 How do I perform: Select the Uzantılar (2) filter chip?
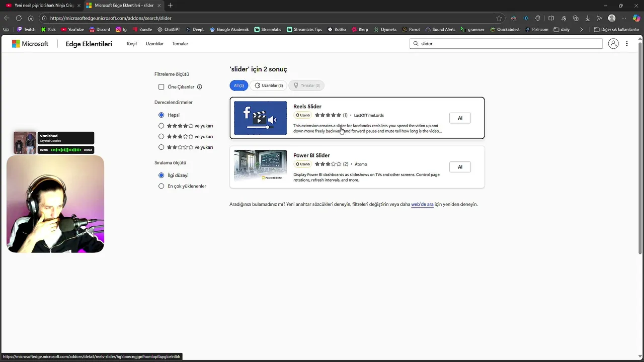[269, 85]
